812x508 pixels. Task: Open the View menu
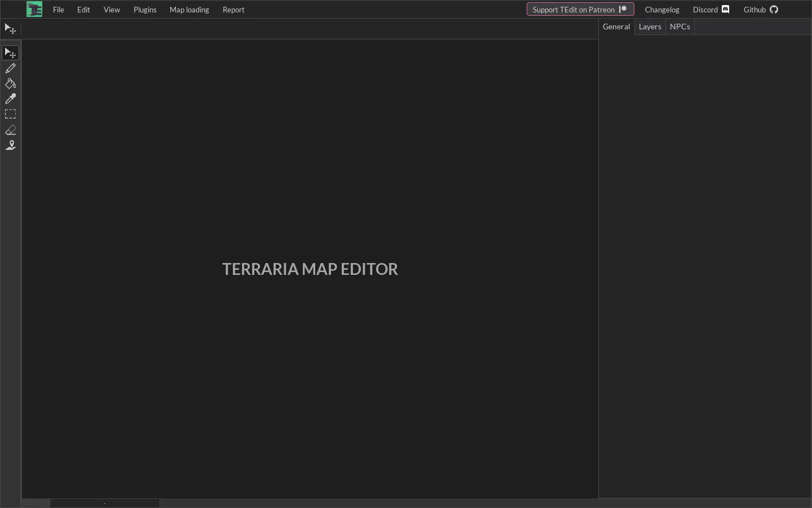[112, 10]
